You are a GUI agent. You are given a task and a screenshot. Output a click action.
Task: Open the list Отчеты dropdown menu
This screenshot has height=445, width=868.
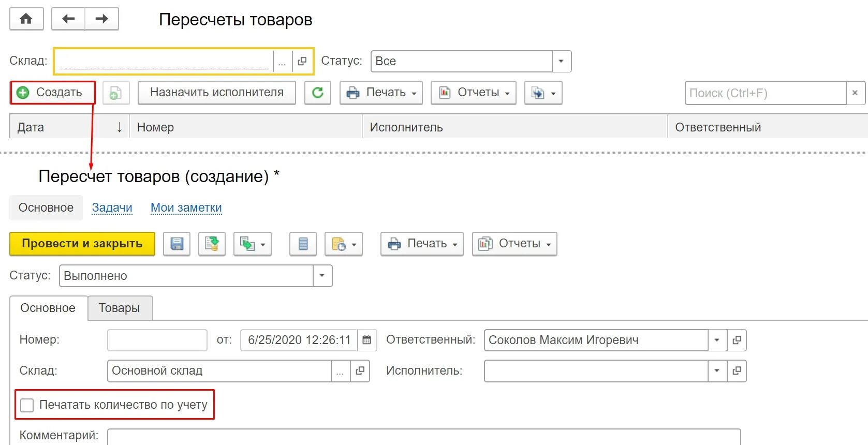pos(474,93)
